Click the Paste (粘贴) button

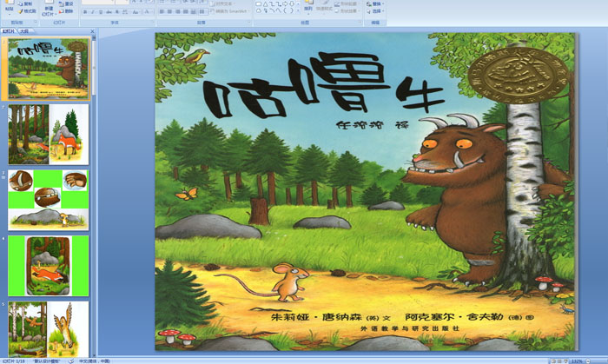(10, 7)
